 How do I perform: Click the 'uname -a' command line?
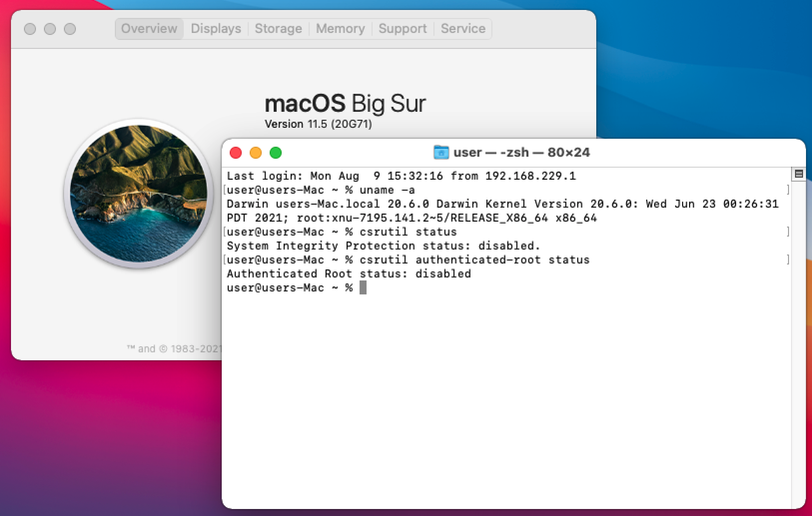click(321, 190)
